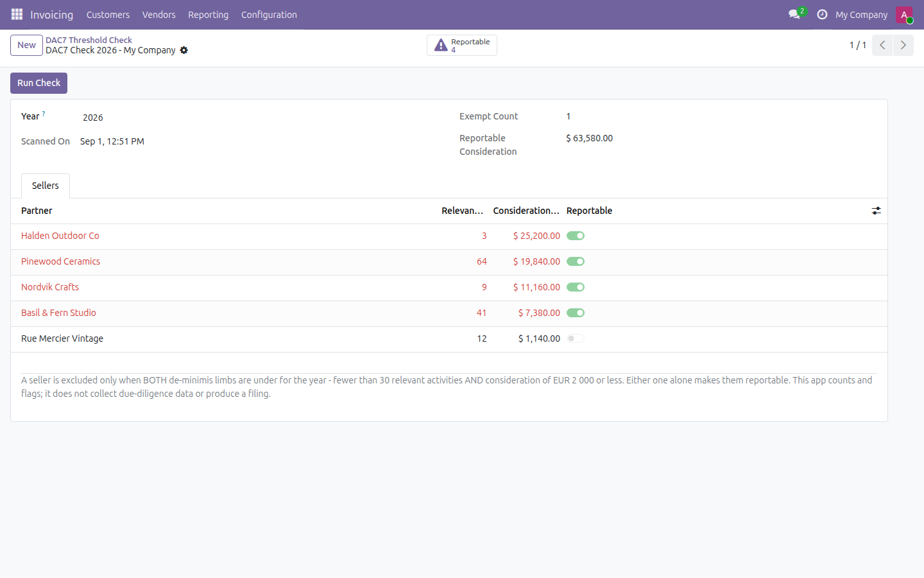Open the apps grid menu icon
Image resolution: width=924 pixels, height=578 pixels.
[17, 14]
